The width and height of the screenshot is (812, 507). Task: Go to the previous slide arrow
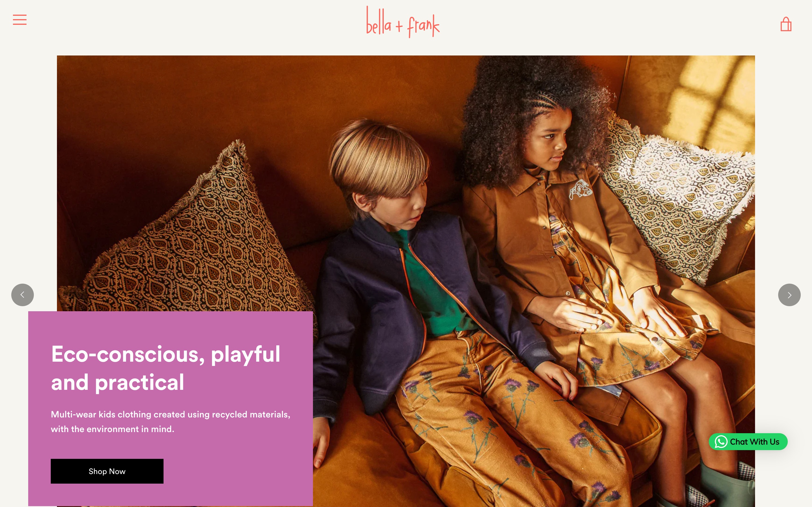tap(23, 295)
